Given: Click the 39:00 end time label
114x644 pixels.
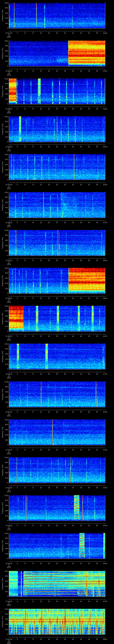Looking at the screenshot, I should click(x=105, y=298).
